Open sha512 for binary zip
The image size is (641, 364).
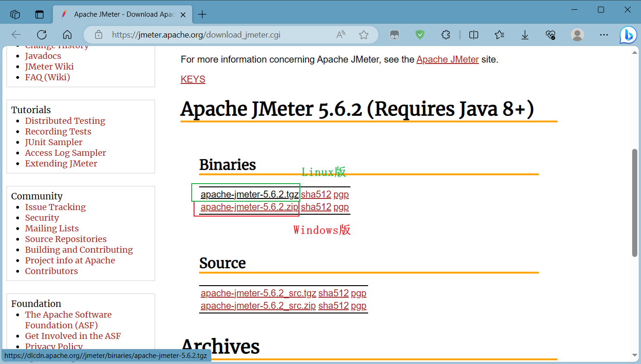click(x=316, y=207)
